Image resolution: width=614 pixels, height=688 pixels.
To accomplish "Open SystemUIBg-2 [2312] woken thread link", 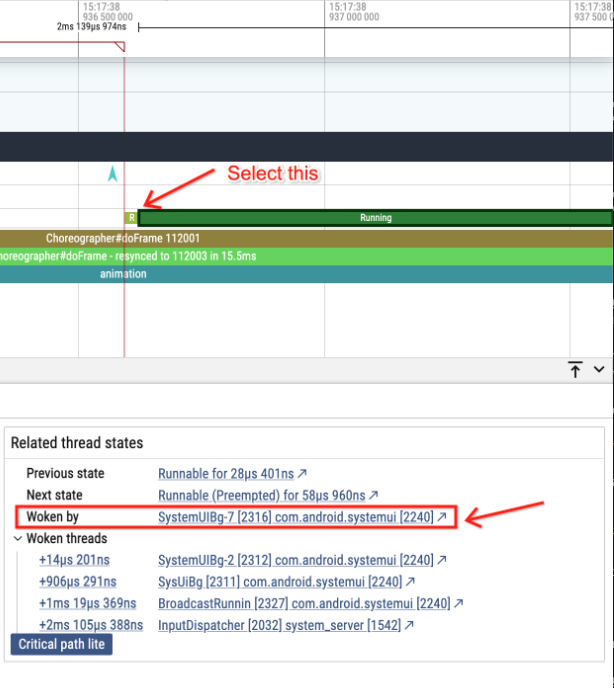I will click(x=296, y=560).
